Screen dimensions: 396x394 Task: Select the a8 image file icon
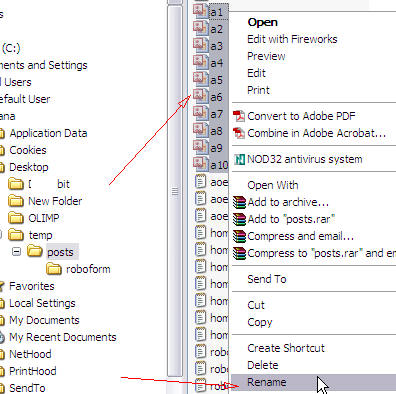click(201, 131)
